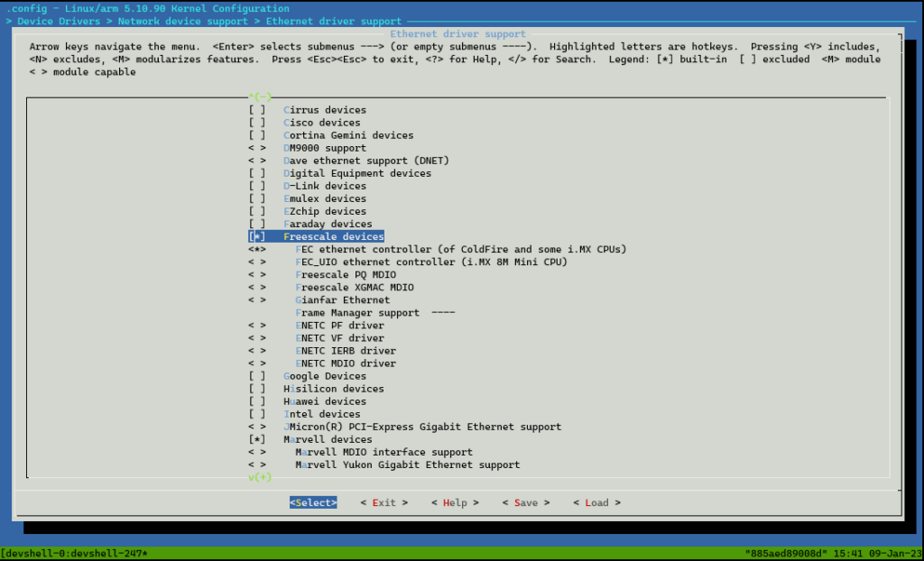Select Freescale PQ MDIO option
The width and height of the screenshot is (924, 561).
click(322, 274)
